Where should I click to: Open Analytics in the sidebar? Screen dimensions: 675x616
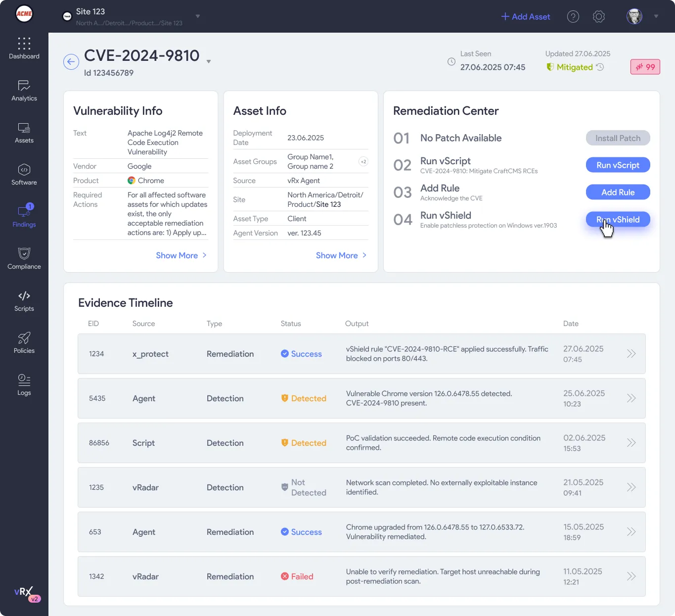coord(24,91)
